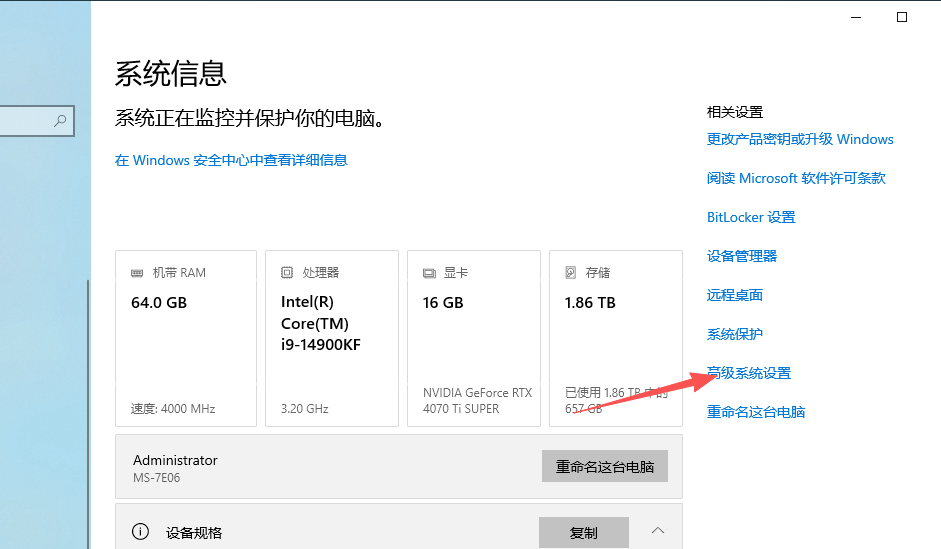Open 系统保护 link
This screenshot has width=941, height=549.
pos(735,334)
